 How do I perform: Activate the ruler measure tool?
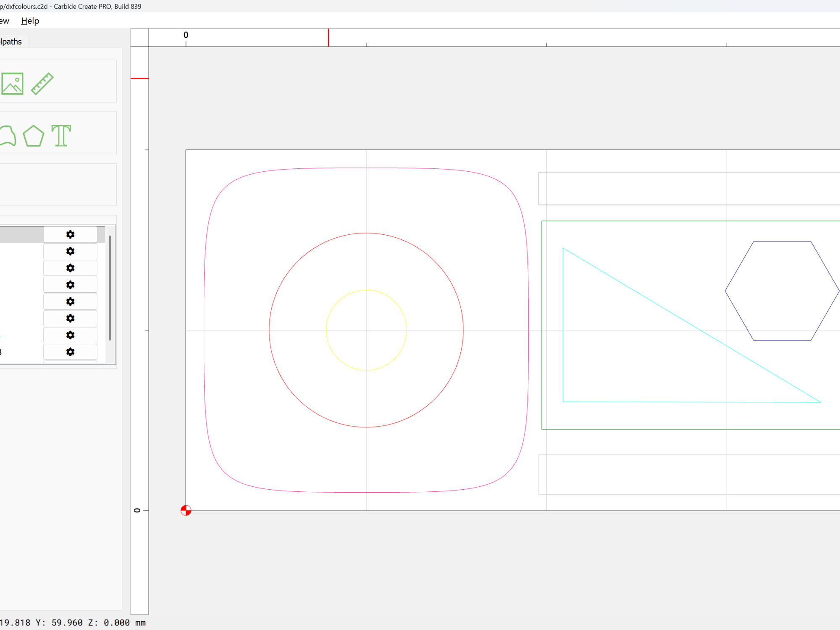[x=42, y=84]
